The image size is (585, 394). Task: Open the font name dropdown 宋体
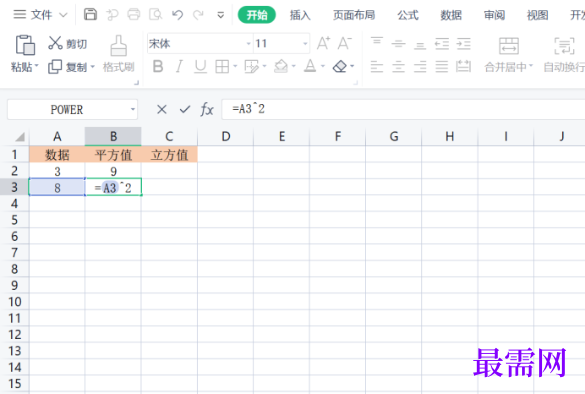coord(248,44)
